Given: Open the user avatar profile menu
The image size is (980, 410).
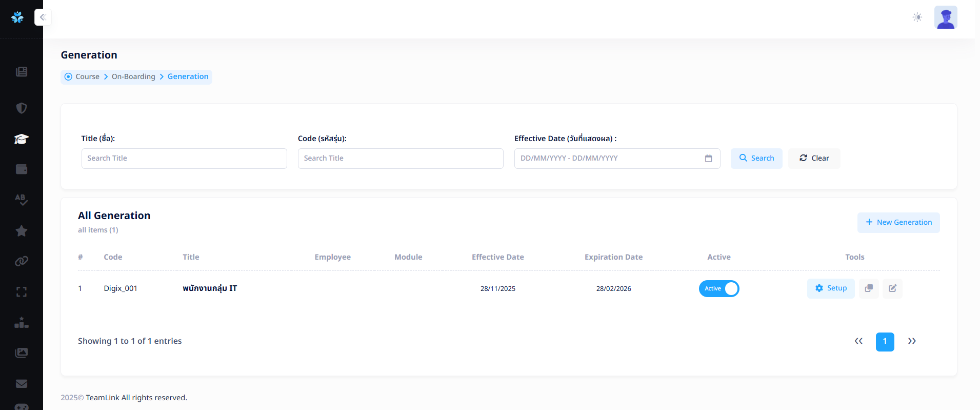Looking at the screenshot, I should 945,17.
